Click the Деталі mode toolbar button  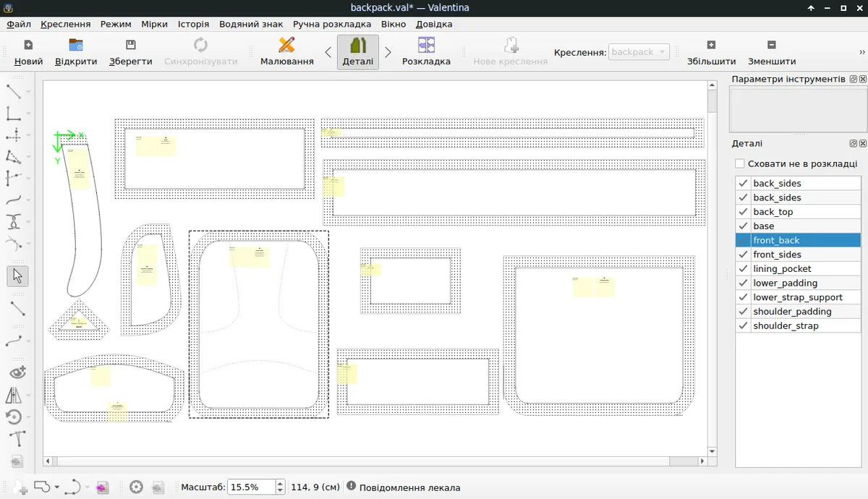pyautogui.click(x=358, y=51)
